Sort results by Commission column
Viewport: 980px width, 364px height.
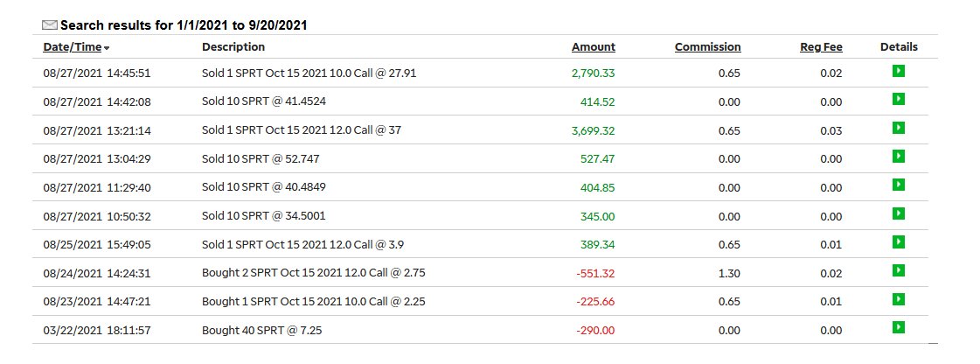[707, 47]
